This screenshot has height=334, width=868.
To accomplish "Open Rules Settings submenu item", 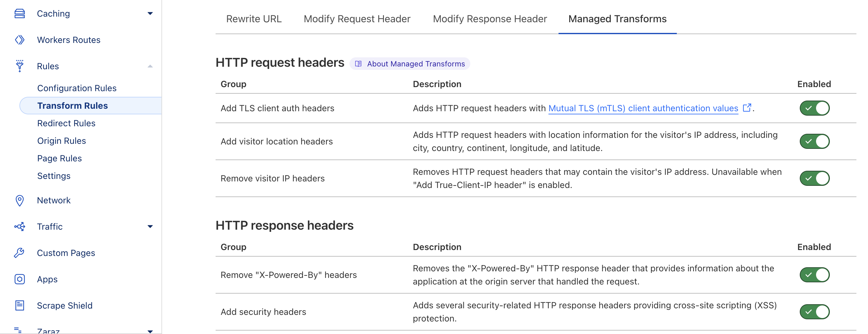I will [x=54, y=176].
